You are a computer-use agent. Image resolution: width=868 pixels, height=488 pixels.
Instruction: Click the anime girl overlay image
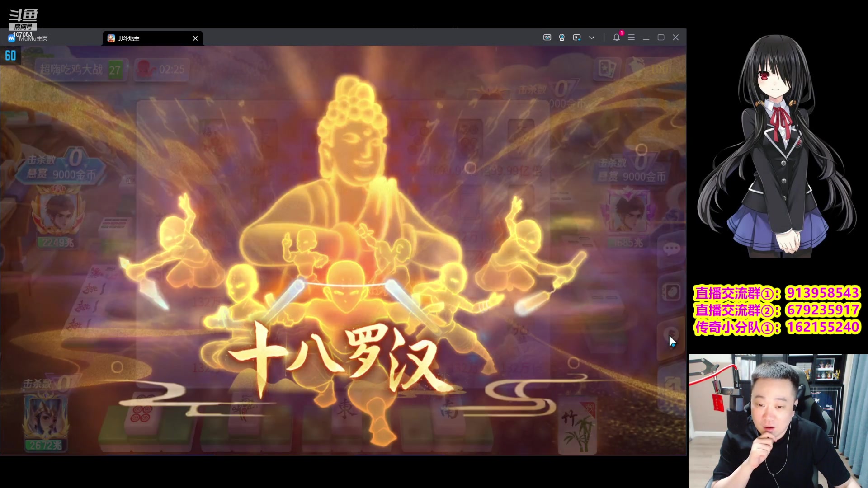(777, 145)
